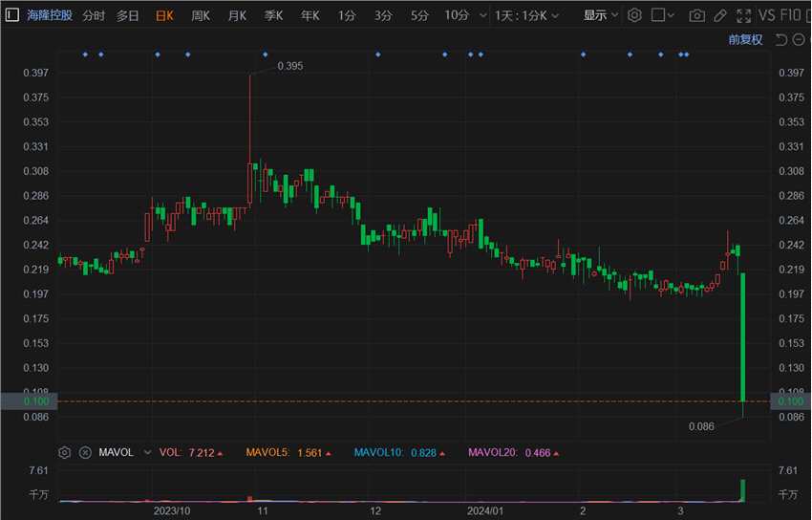Open the F10 company info

tap(790, 15)
